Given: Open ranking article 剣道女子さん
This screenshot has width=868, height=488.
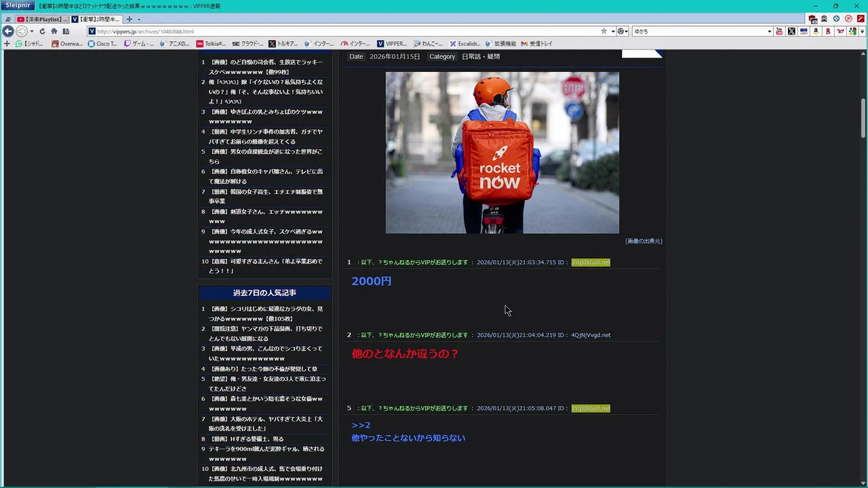Looking at the screenshot, I should [267, 216].
